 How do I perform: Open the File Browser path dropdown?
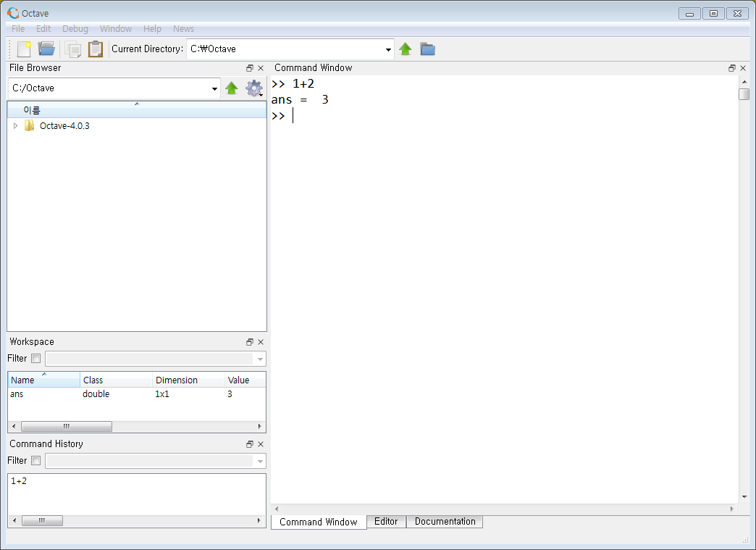(x=214, y=89)
